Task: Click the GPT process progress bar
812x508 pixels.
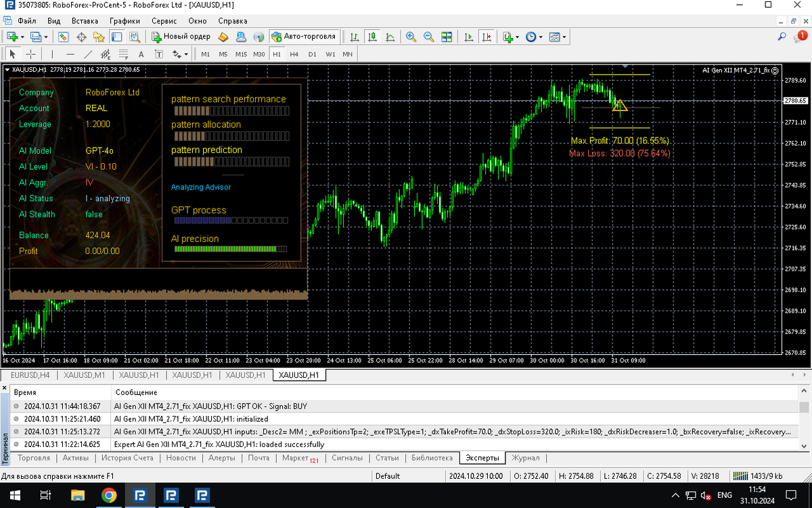Action: coord(231,221)
